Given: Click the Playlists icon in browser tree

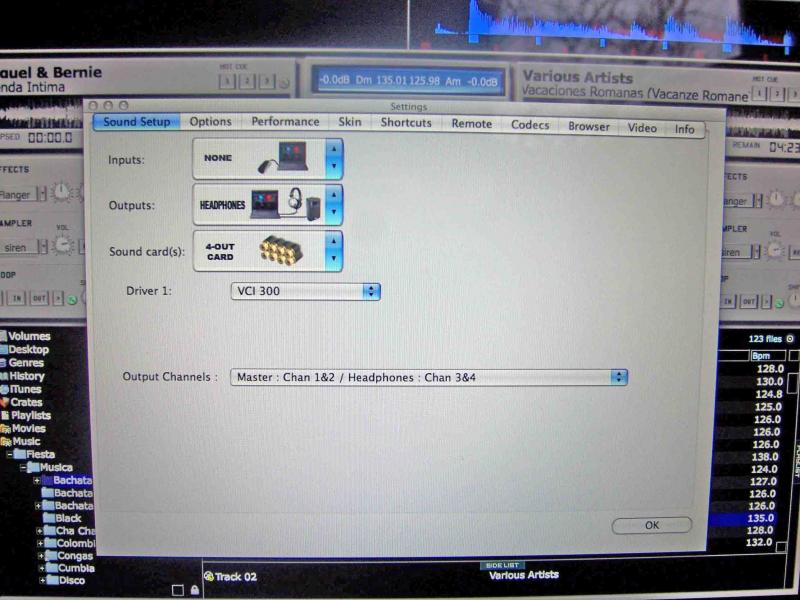Looking at the screenshot, I should (x=5, y=415).
